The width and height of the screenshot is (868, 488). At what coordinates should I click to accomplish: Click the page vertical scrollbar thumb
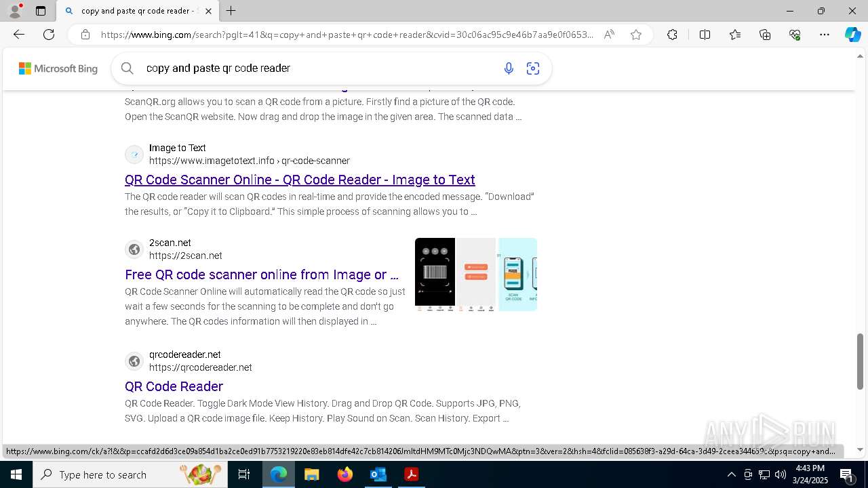click(x=861, y=361)
